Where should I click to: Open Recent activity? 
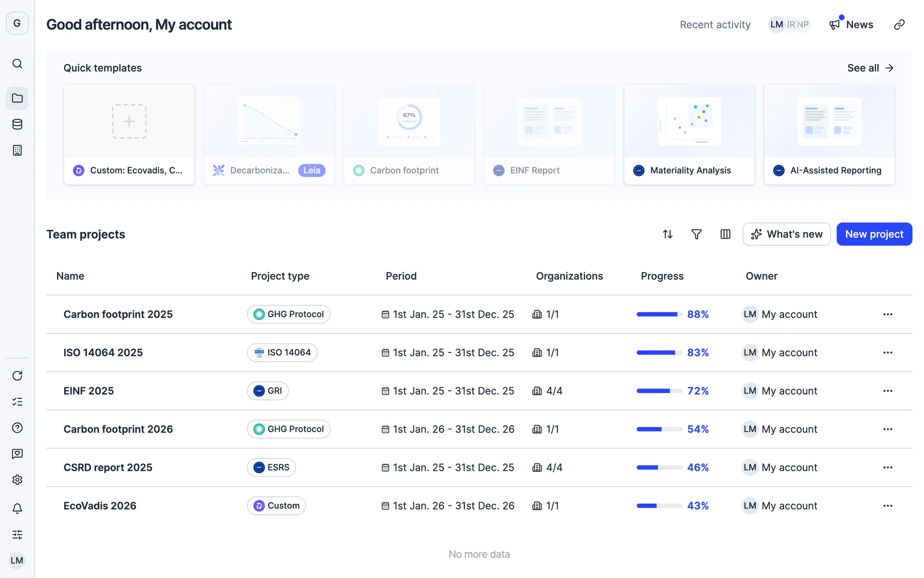(715, 25)
